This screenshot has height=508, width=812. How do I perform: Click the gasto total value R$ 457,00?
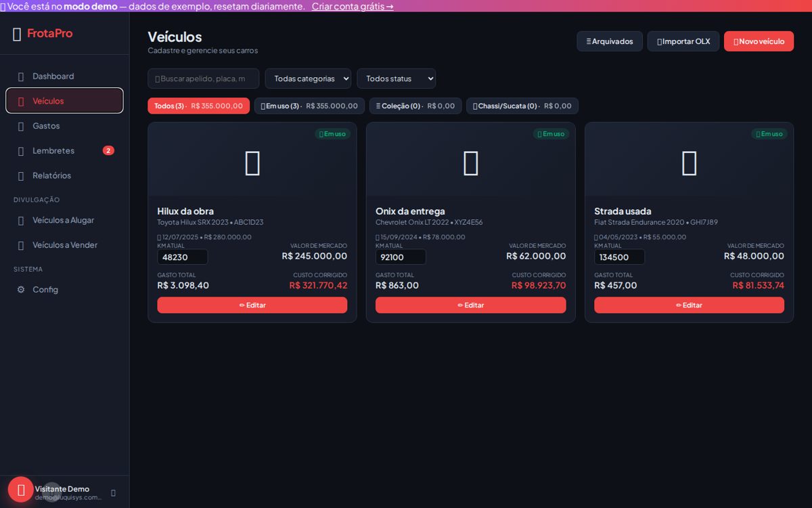616,285
